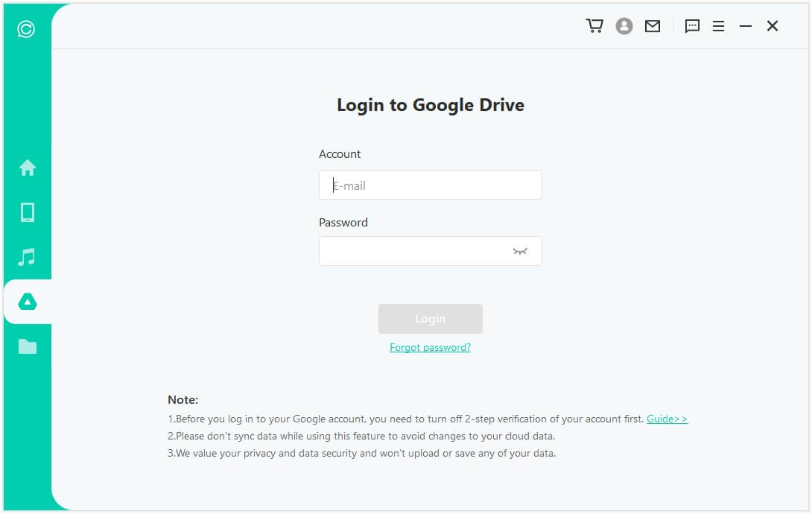
Task: Click the note about privacy and data security
Action: pyautogui.click(x=361, y=453)
